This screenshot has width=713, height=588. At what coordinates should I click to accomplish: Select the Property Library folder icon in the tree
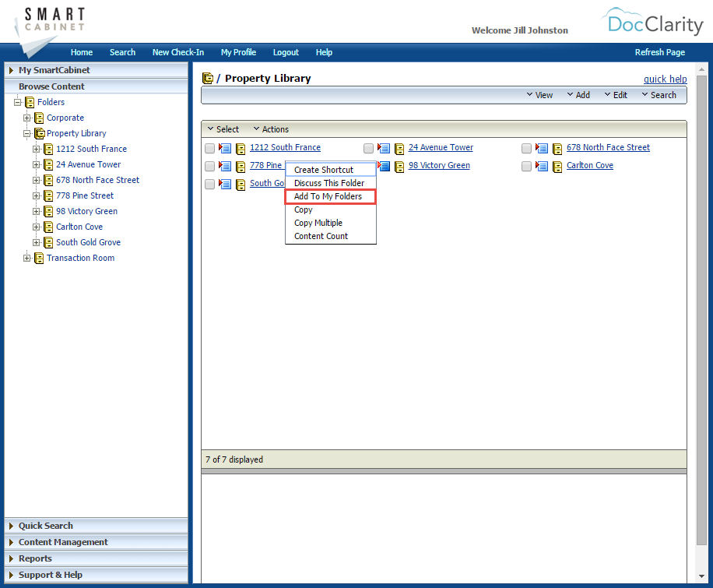point(37,133)
